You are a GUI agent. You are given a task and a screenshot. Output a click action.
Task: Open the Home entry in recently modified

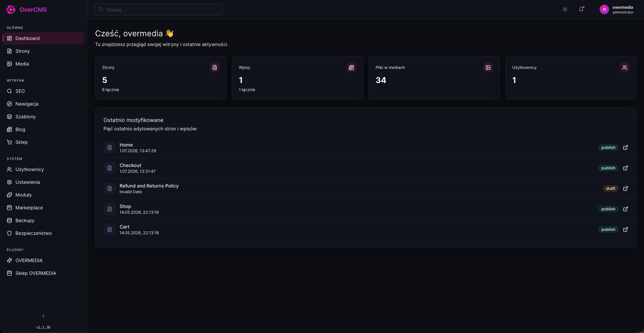click(x=366, y=148)
